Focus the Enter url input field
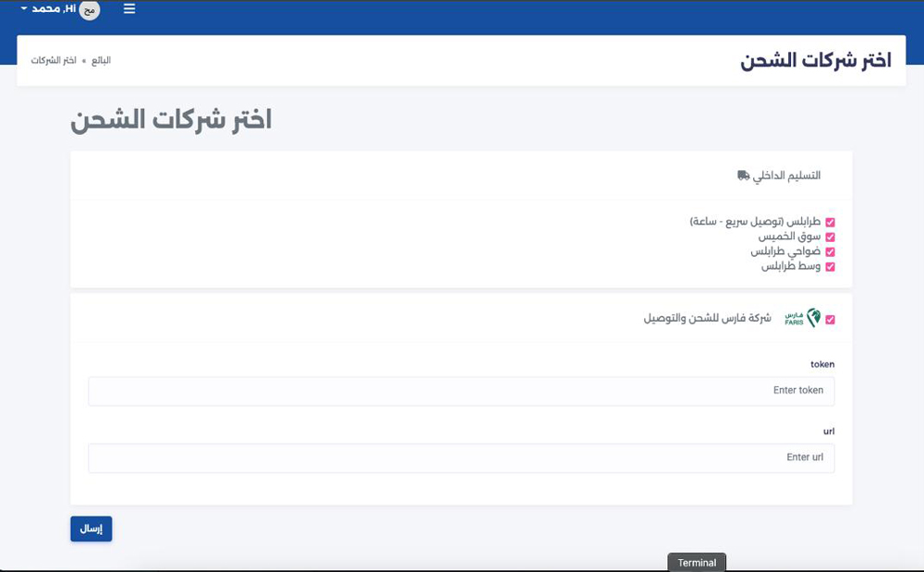This screenshot has height=572, width=924. click(x=461, y=457)
